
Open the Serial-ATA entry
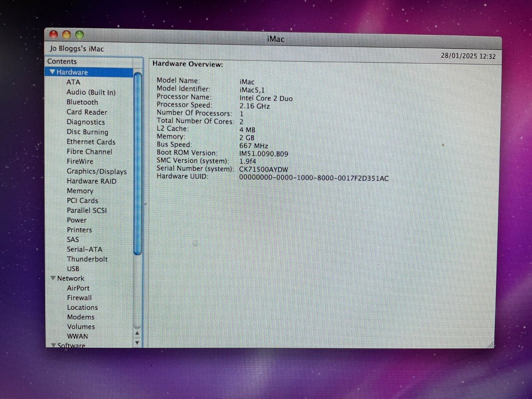pos(84,249)
